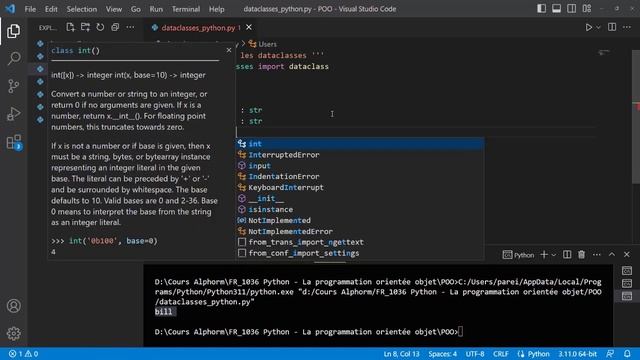Image resolution: width=640 pixels, height=360 pixels.
Task: Open the Edit menu
Action: tap(51, 9)
